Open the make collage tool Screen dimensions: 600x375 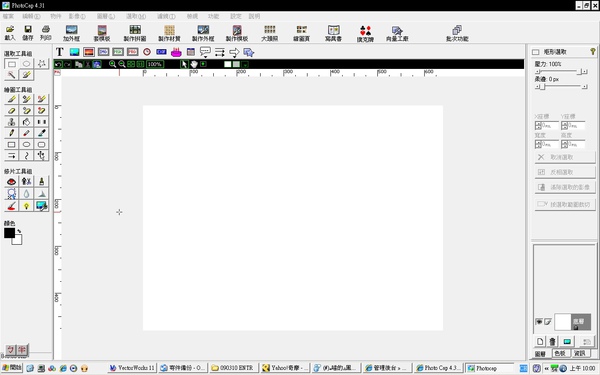click(x=135, y=33)
